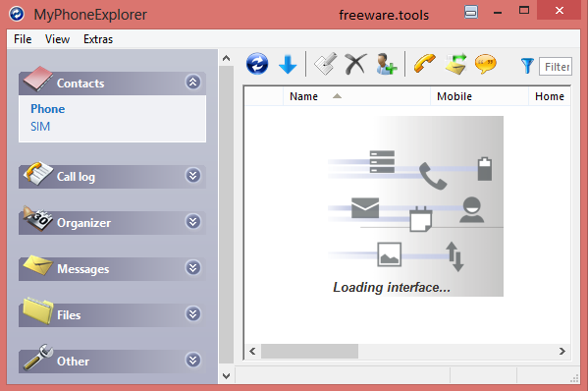The height and width of the screenshot is (391, 588).
Task: Open the File menu
Action: (23, 39)
